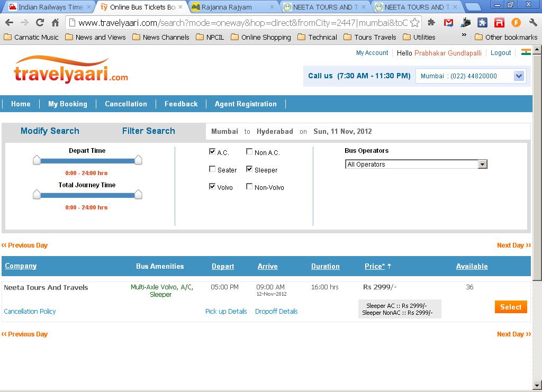Click the Depart Time slider left handle
Screen dimensions: 542x392
[37, 160]
